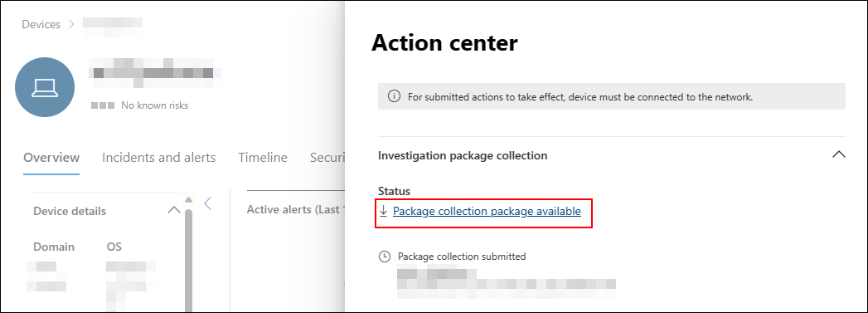868x313 pixels.
Task: Click the clock icon next to Package collection submitted
Action: (384, 257)
